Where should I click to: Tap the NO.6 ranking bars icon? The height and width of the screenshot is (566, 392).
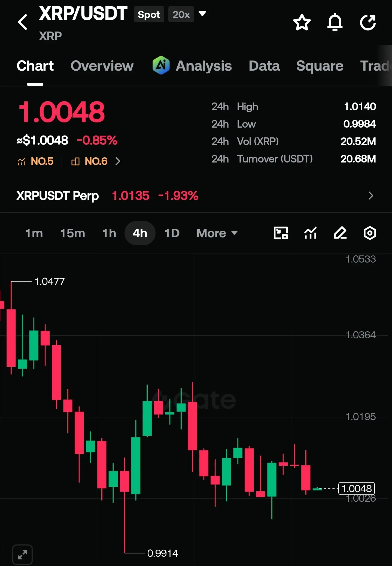tap(75, 161)
